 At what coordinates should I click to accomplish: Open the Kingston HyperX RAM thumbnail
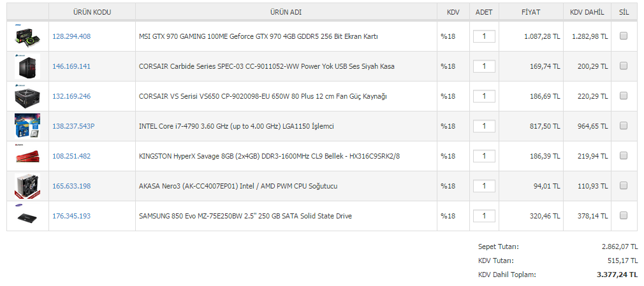click(x=27, y=156)
